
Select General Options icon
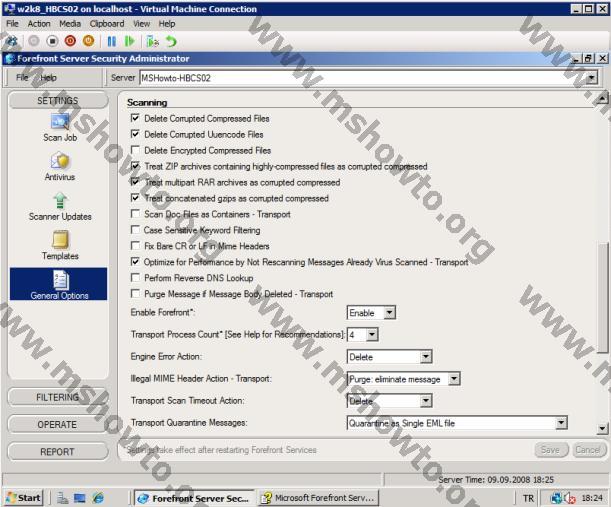[59, 284]
